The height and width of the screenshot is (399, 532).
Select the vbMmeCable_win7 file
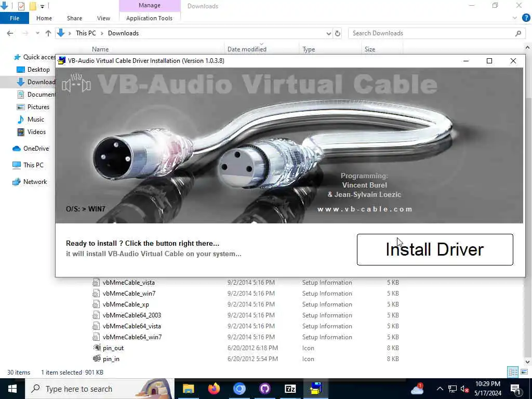[x=129, y=294]
